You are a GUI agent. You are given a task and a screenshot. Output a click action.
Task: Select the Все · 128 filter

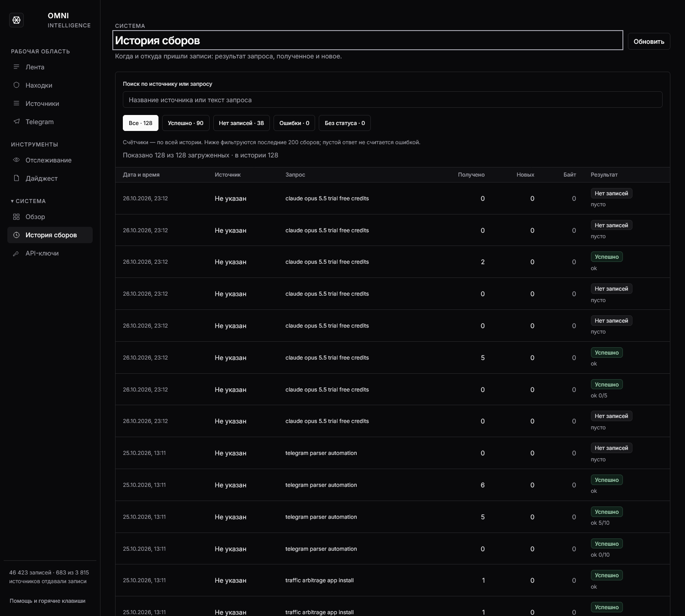[141, 123]
